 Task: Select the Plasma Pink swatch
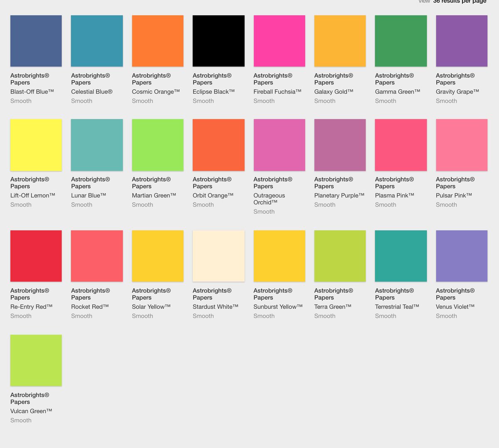(x=401, y=145)
